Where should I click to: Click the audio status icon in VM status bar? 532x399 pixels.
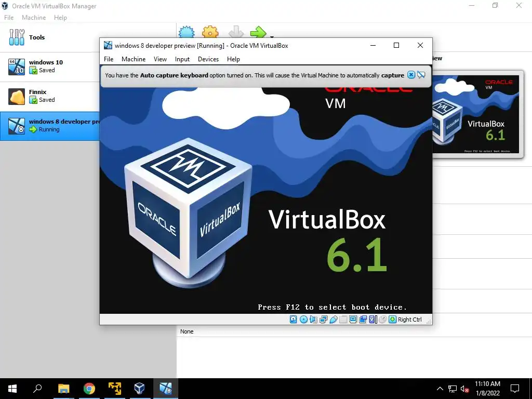[313, 320]
